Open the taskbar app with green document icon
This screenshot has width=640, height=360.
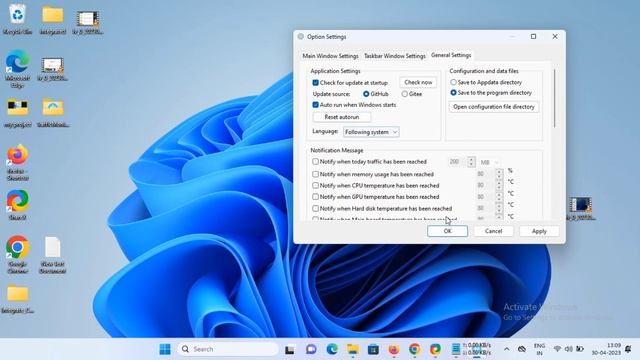(456, 349)
